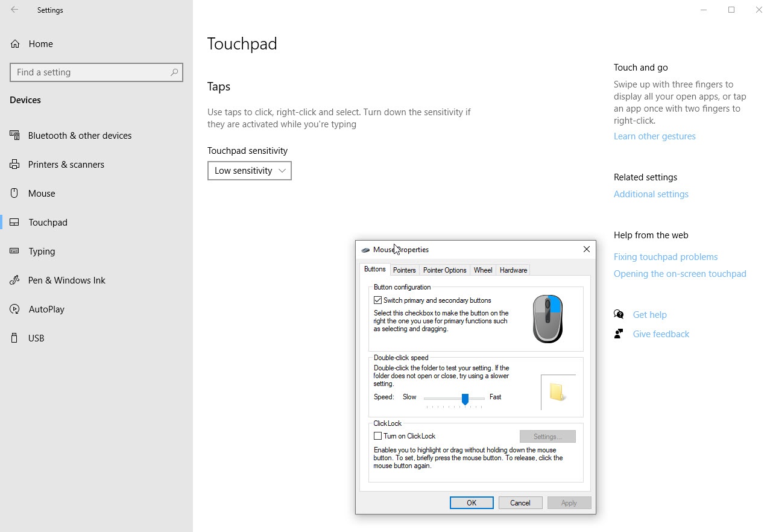This screenshot has width=773, height=532.
Task: Click the Home icon in Settings sidebar
Action: [x=15, y=43]
